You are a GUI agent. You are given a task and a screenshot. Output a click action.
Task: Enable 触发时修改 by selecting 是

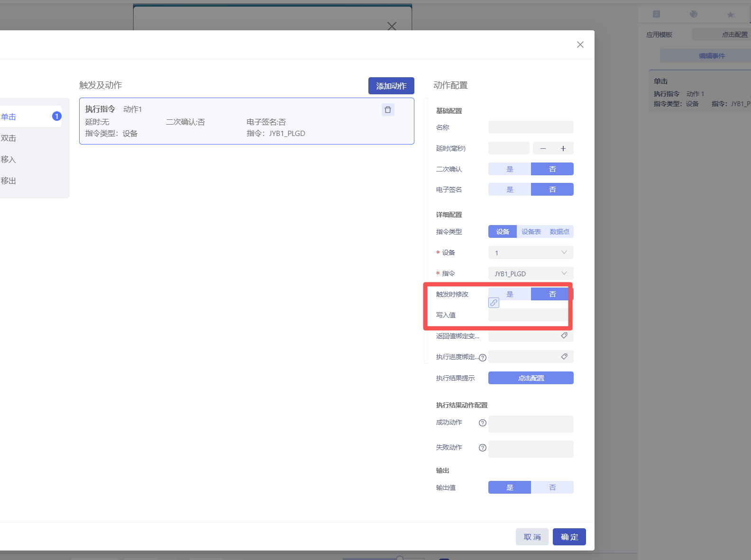(x=510, y=294)
